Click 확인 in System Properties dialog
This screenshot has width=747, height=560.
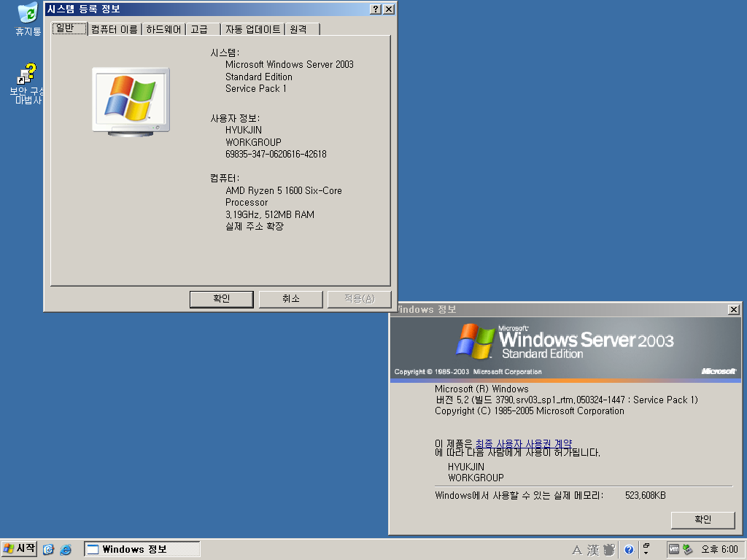[x=222, y=299]
